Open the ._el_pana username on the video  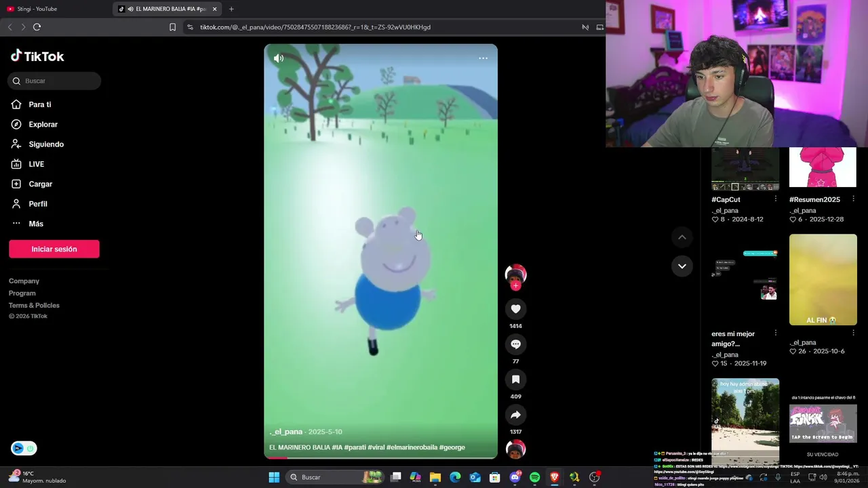pos(285,432)
